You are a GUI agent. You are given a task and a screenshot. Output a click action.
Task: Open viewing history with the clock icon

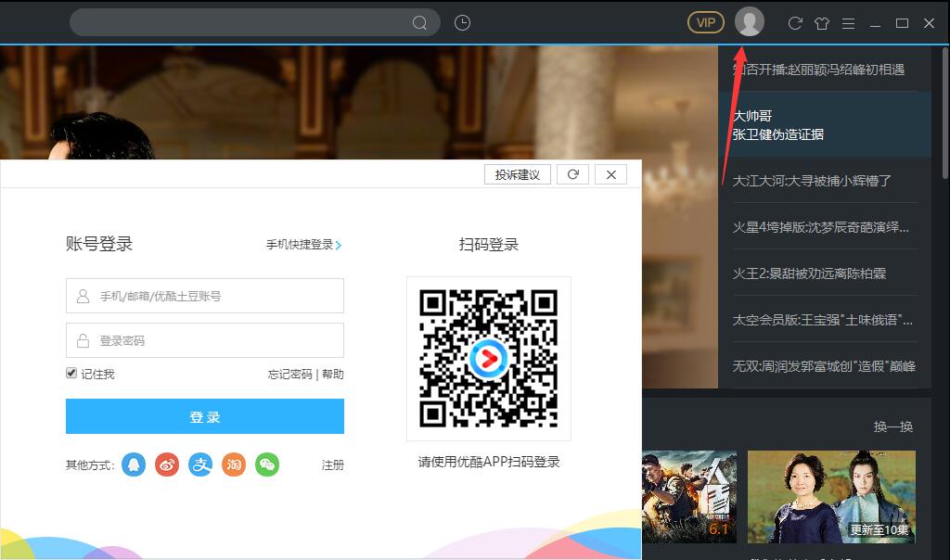coord(461,21)
